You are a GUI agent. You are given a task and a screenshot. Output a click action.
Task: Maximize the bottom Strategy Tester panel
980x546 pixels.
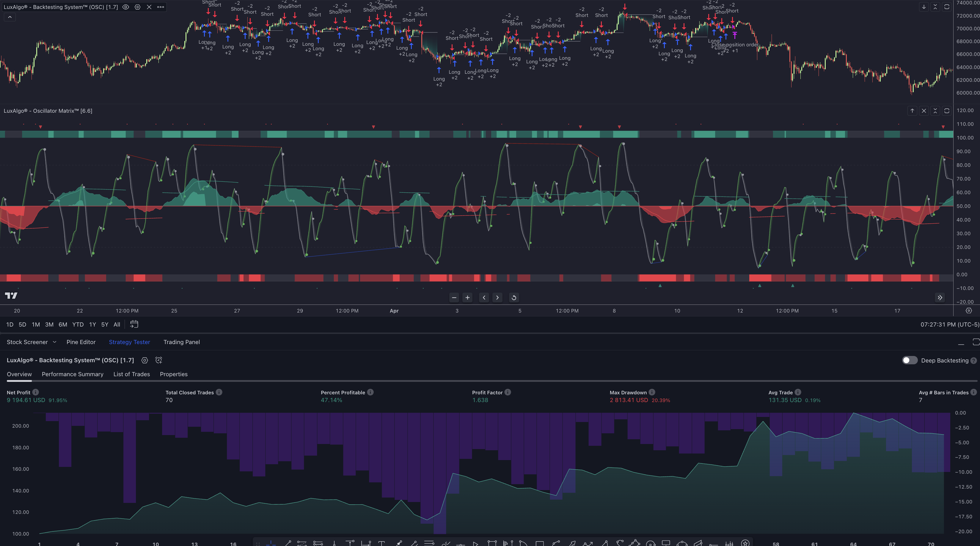(976, 342)
